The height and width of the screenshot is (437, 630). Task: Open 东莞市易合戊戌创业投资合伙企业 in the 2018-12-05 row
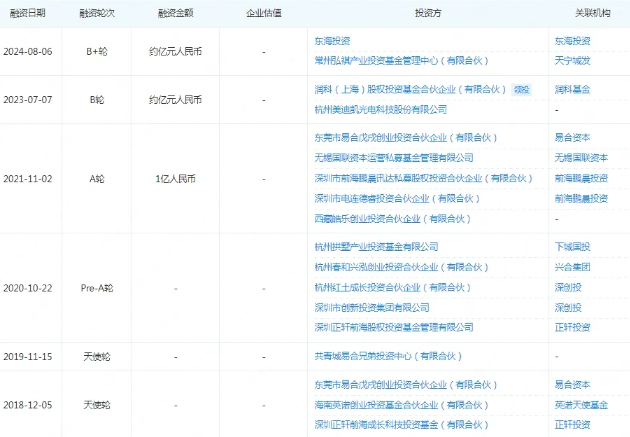tap(406, 385)
